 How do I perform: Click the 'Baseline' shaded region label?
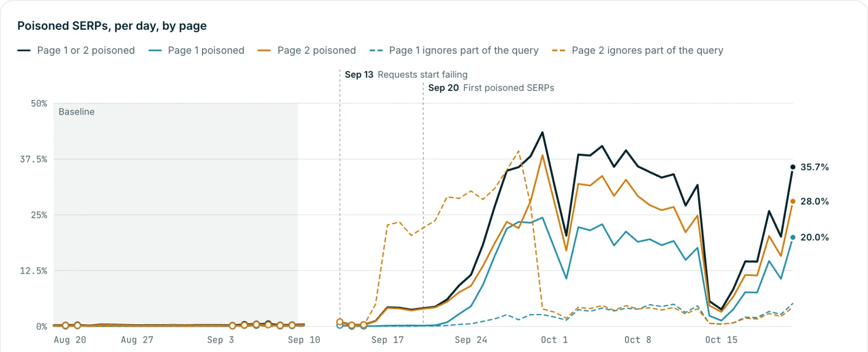click(76, 111)
